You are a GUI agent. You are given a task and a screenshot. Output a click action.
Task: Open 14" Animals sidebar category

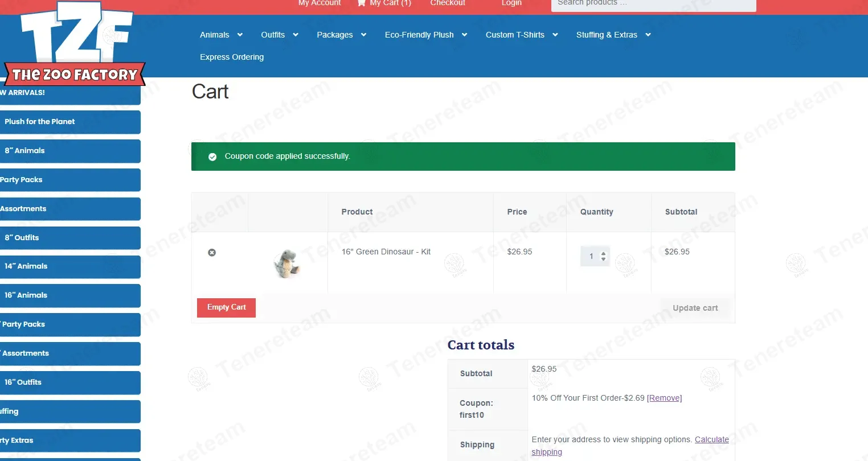[x=70, y=266]
